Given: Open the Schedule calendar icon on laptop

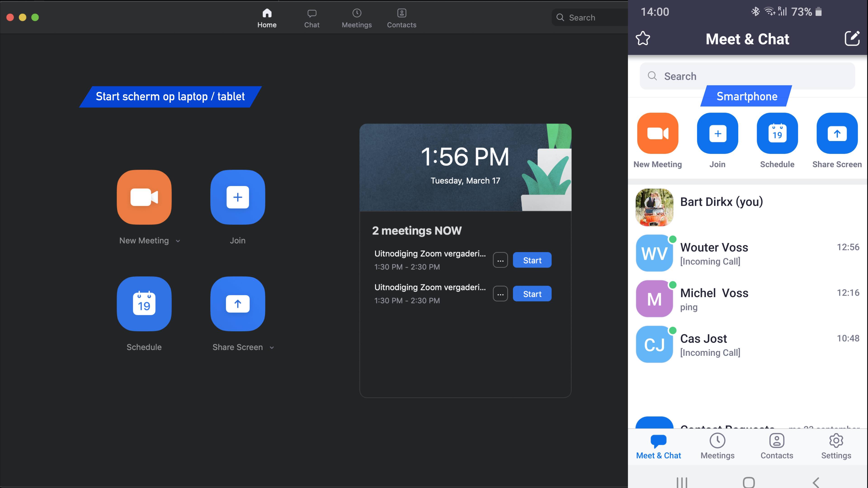Looking at the screenshot, I should tap(144, 304).
